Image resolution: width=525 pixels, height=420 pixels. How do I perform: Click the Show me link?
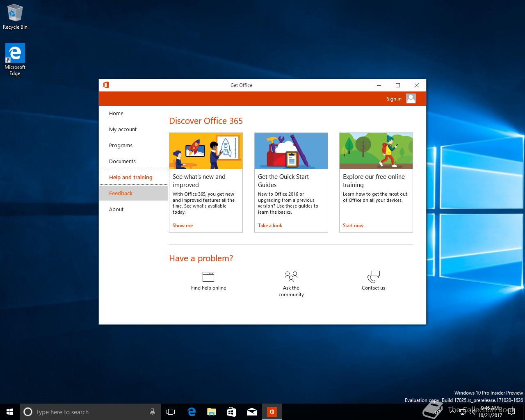click(x=183, y=226)
